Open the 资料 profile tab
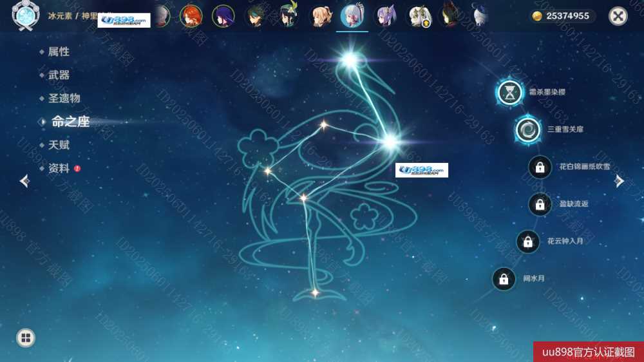644x362 pixels. 59,169
